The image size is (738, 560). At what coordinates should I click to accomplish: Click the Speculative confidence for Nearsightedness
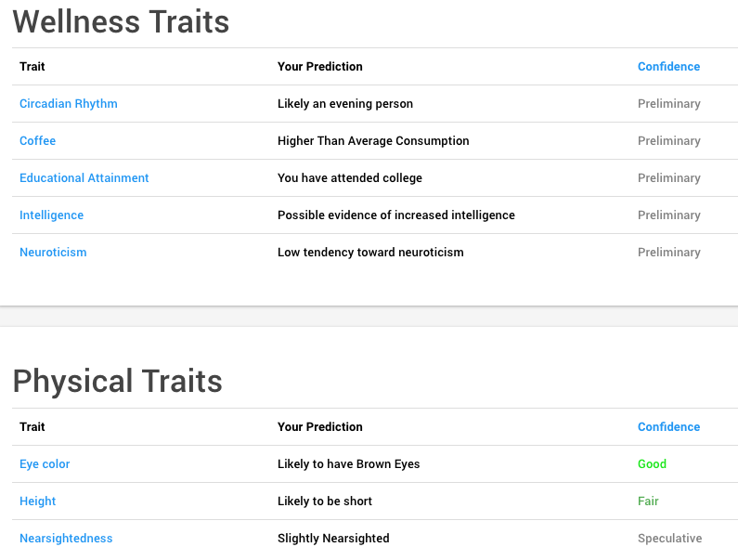[x=669, y=539]
